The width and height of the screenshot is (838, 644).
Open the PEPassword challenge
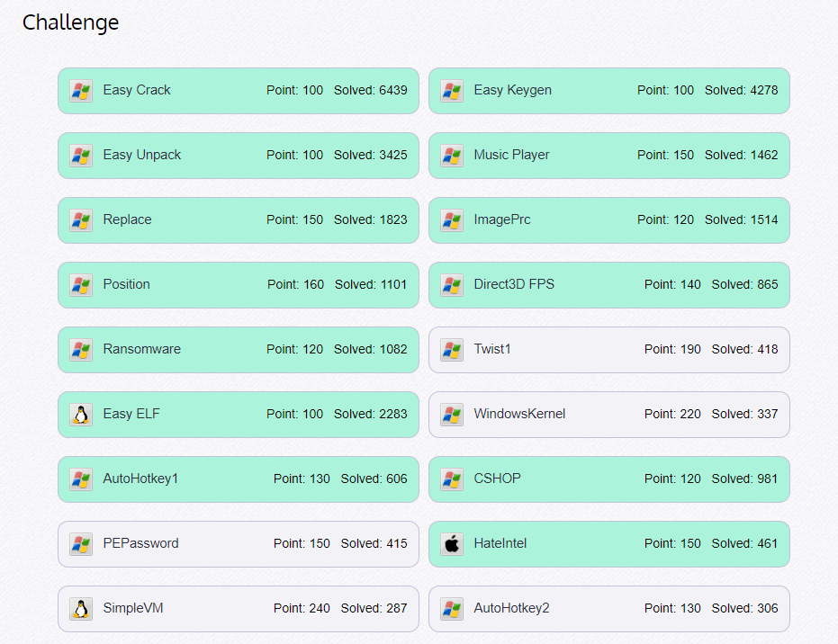[x=239, y=543]
